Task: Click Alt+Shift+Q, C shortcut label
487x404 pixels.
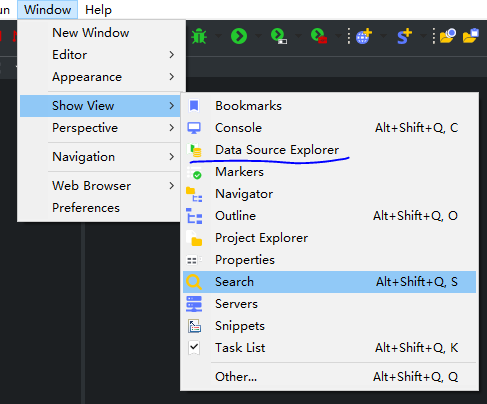Action: 417,128
